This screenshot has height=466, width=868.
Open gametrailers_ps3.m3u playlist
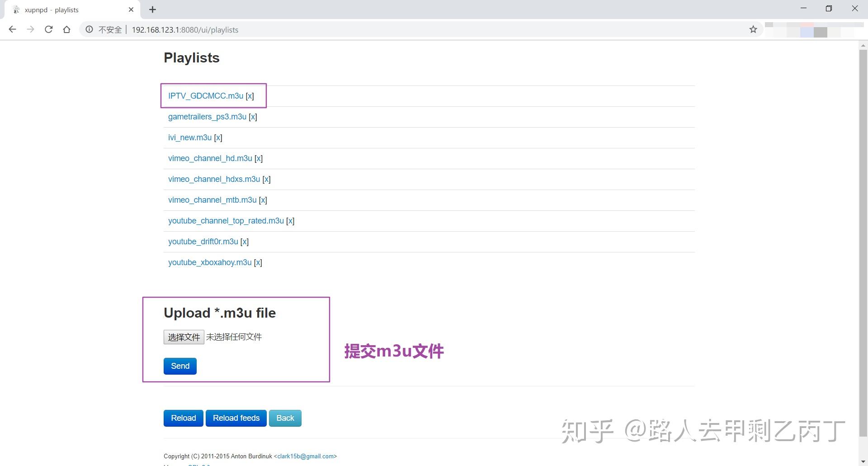pos(207,117)
